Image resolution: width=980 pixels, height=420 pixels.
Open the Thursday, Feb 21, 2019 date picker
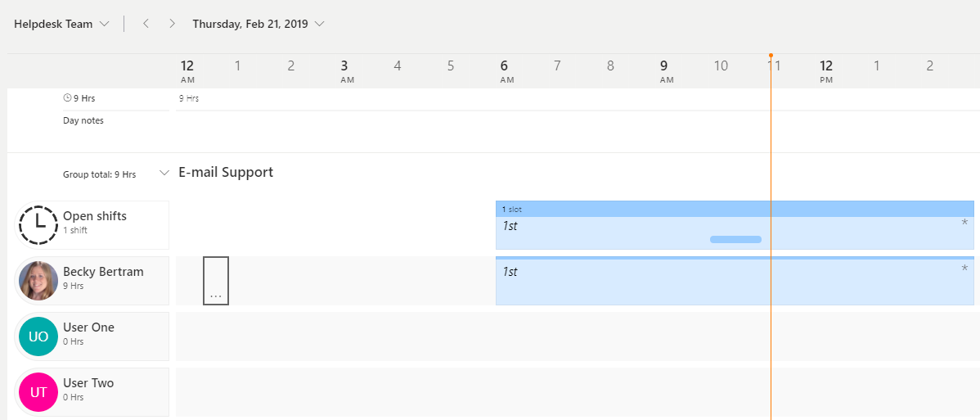pyautogui.click(x=258, y=24)
